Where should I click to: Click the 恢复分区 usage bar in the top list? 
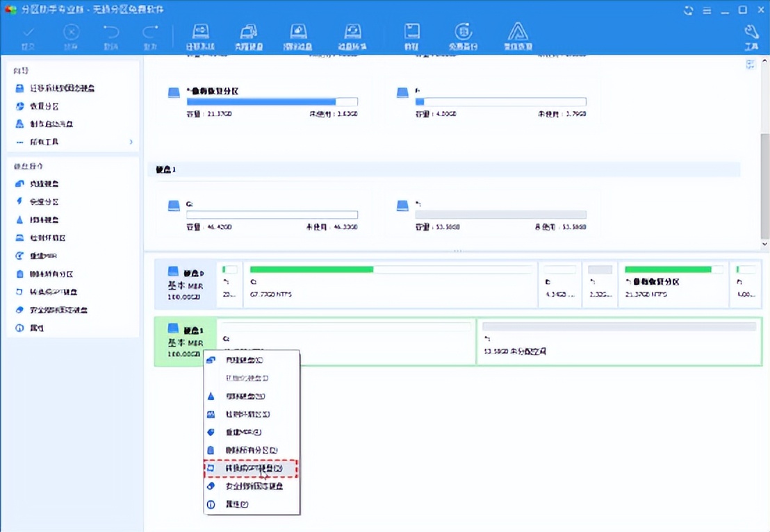[x=272, y=101]
